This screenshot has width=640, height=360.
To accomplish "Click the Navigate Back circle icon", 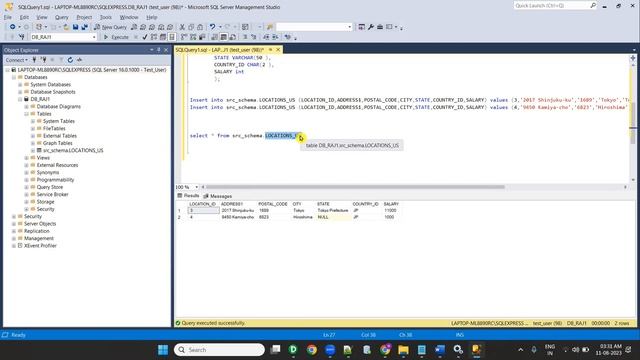I will point(13,27).
